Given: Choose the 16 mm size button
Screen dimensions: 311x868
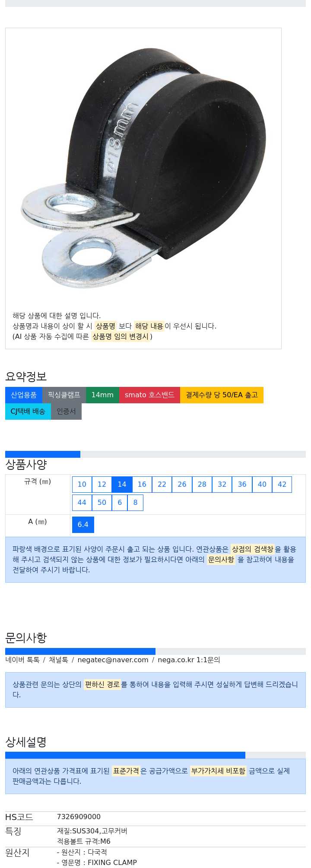Looking at the screenshot, I should 142,484.
